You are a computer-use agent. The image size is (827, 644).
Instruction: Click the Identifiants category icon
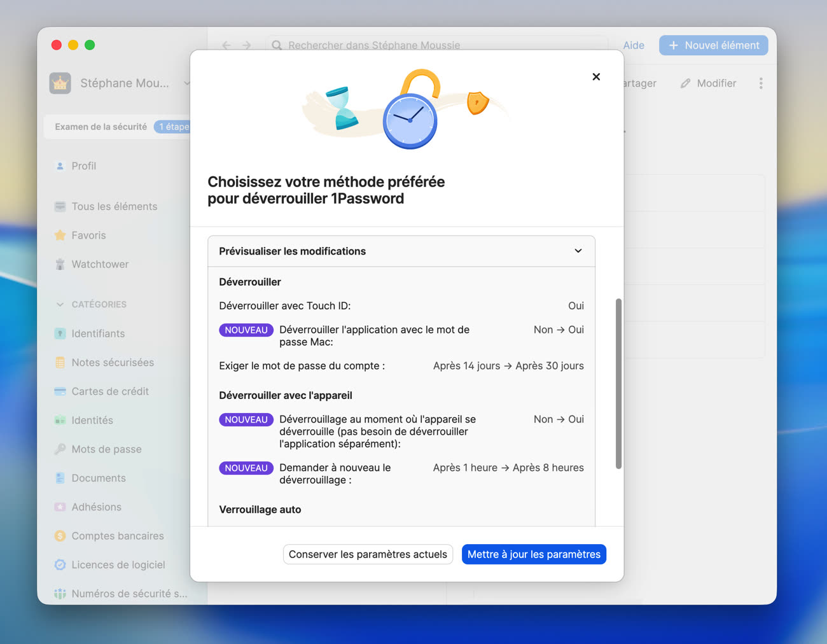coord(60,333)
